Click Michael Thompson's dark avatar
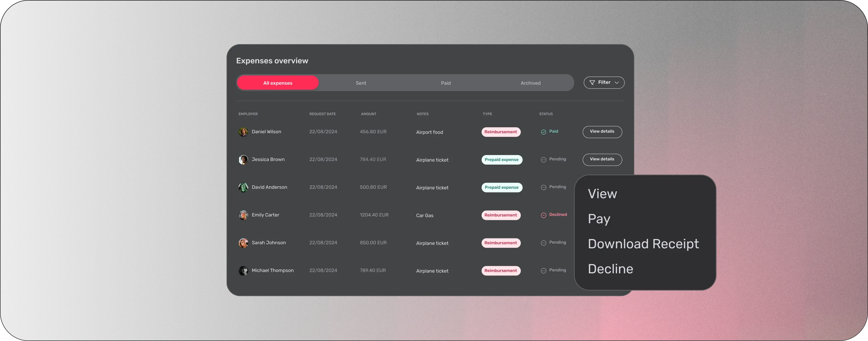 coord(243,271)
